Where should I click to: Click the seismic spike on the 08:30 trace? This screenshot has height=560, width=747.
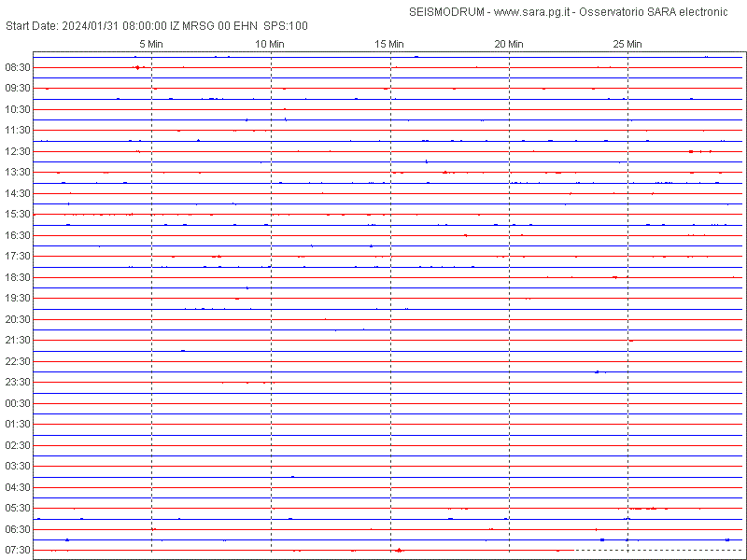pos(137,67)
